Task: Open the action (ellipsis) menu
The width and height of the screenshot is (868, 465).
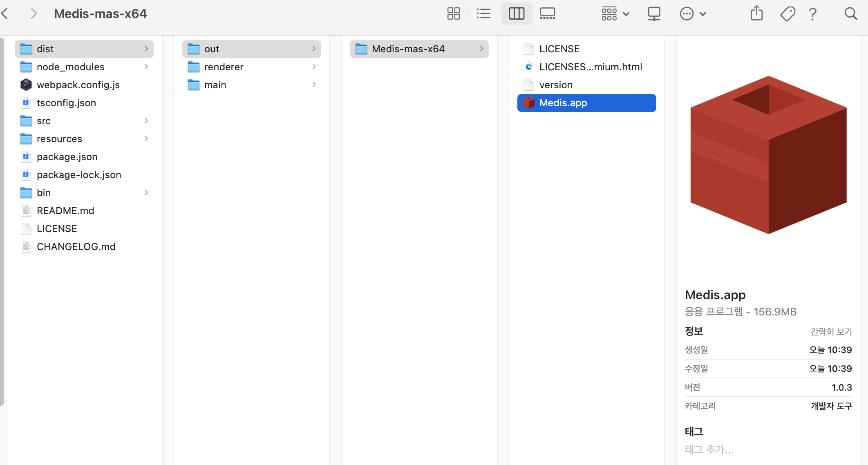Action: [x=693, y=13]
